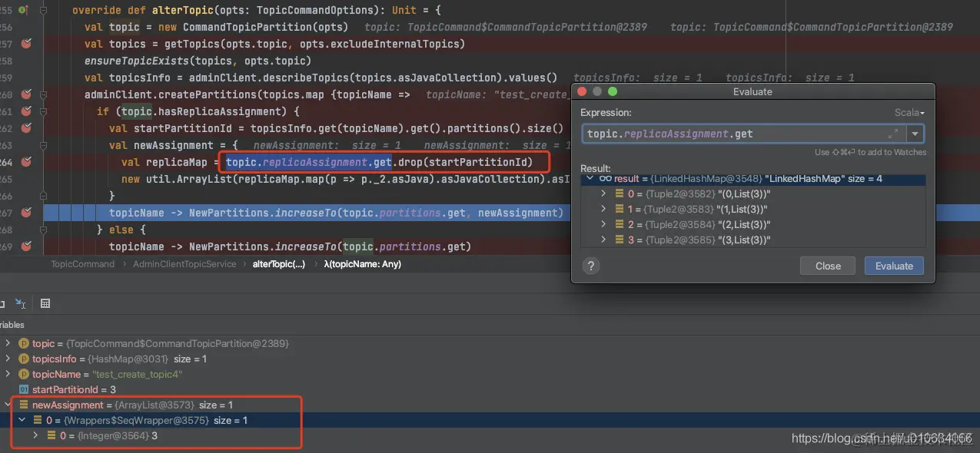This screenshot has height=453, width=980.
Task: Expand result entry 3 Tuple2@3585
Action: tap(605, 240)
